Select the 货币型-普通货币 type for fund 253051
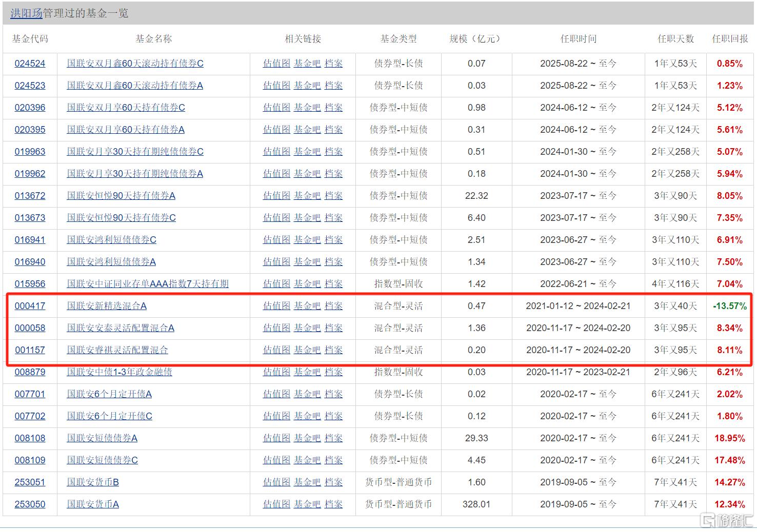757x532 pixels. point(399,482)
